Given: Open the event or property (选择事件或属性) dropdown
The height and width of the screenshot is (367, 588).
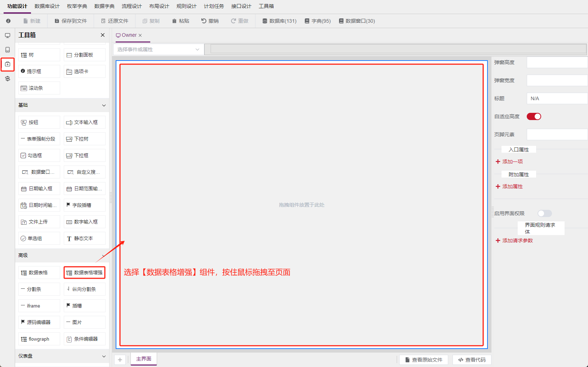Looking at the screenshot, I should [x=159, y=49].
